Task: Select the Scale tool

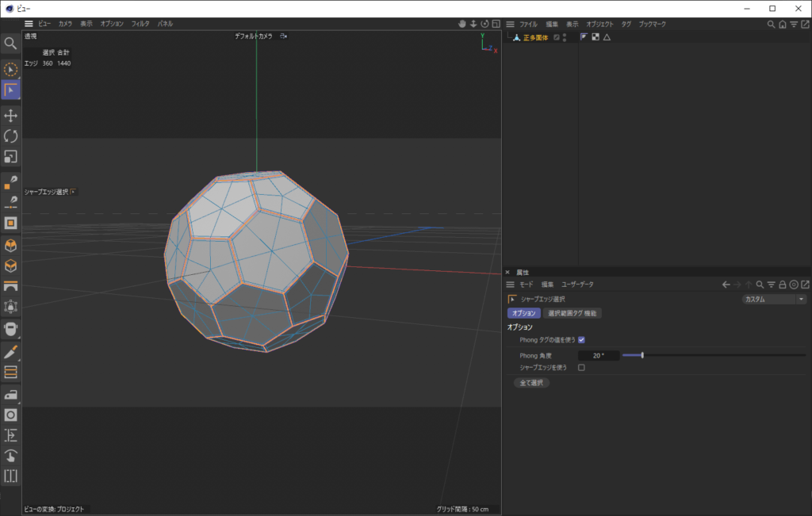Action: [11, 157]
